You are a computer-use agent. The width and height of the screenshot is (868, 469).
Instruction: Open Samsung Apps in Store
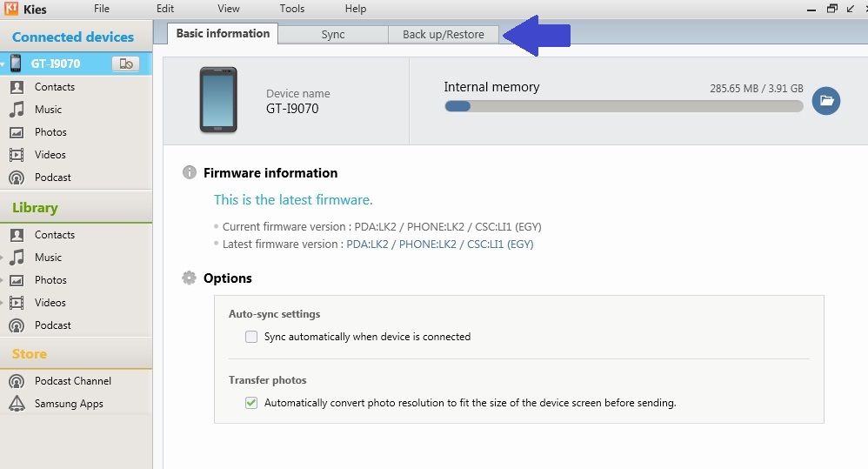pos(68,404)
